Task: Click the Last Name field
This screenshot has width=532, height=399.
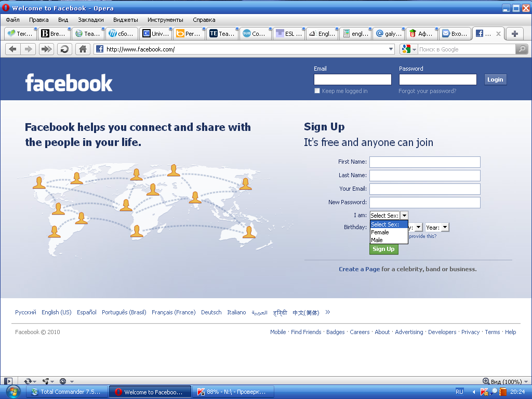Action: pos(425,176)
